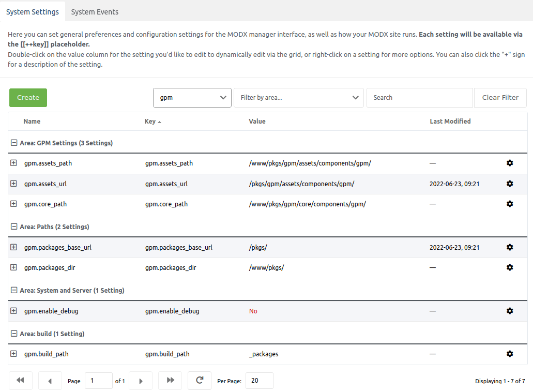This screenshot has width=533, height=392.
Task: Click gear icon beside gpm.packages_dir
Action: tap(510, 267)
